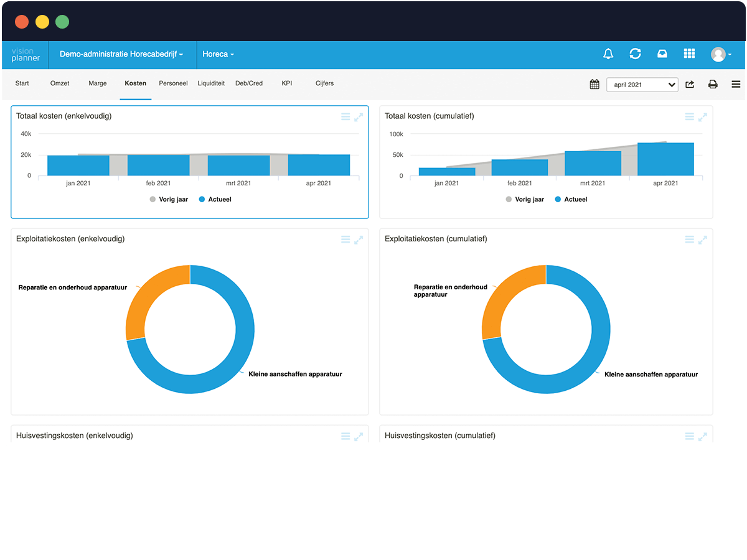
Task: Click mrt 2021 bar in cumulatief chart
Action: 593,163
